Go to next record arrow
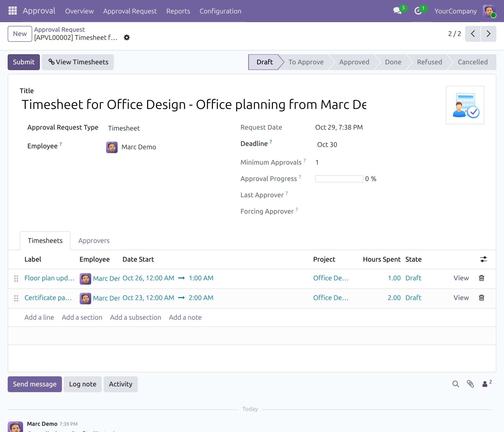The height and width of the screenshot is (432, 504). point(488,34)
